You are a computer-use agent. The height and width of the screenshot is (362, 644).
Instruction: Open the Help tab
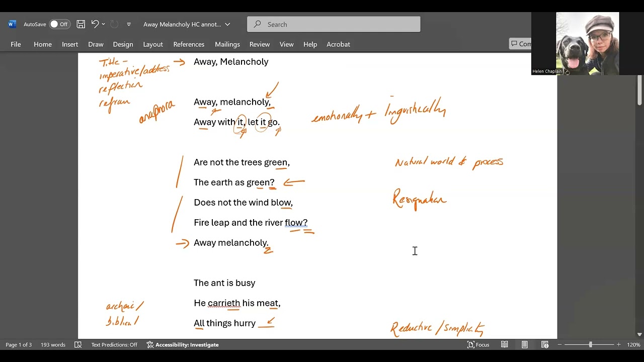click(310, 44)
